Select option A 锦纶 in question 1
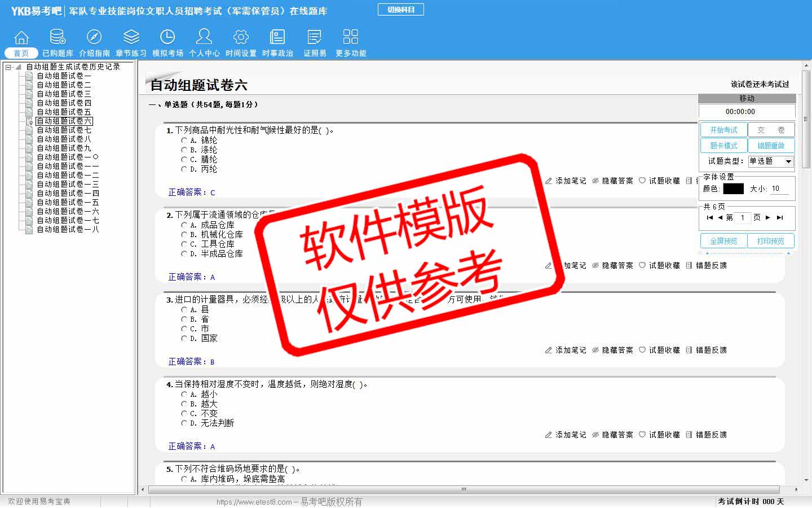The height and width of the screenshot is (508, 812). pos(184,140)
